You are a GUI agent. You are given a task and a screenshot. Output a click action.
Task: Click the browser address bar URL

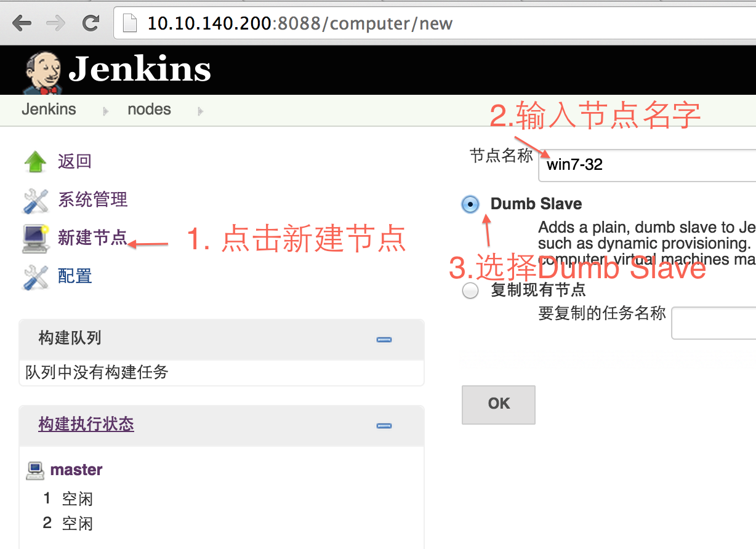(x=300, y=24)
